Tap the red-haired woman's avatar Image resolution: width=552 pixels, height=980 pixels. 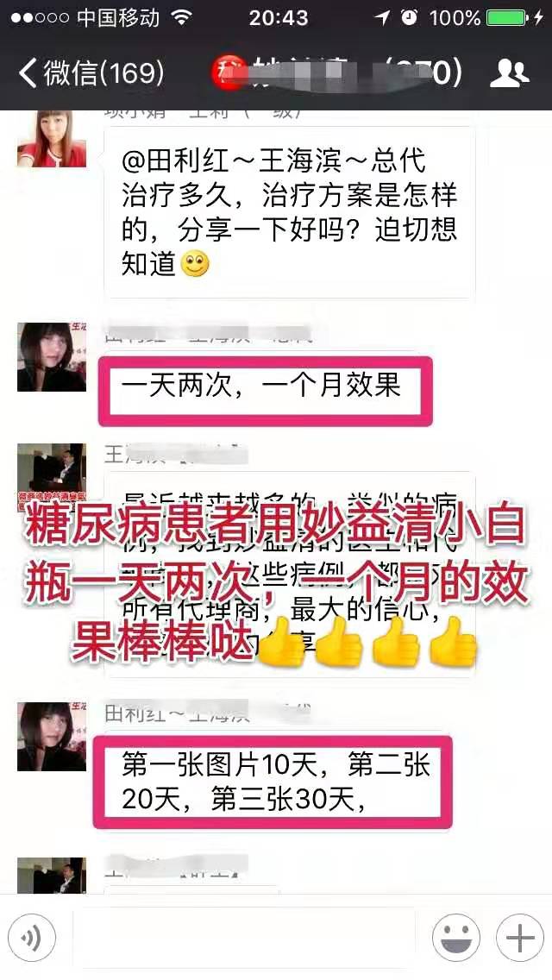(x=51, y=139)
